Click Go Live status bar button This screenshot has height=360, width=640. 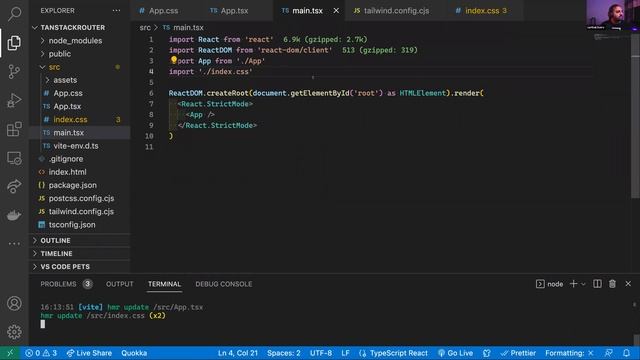(456, 353)
